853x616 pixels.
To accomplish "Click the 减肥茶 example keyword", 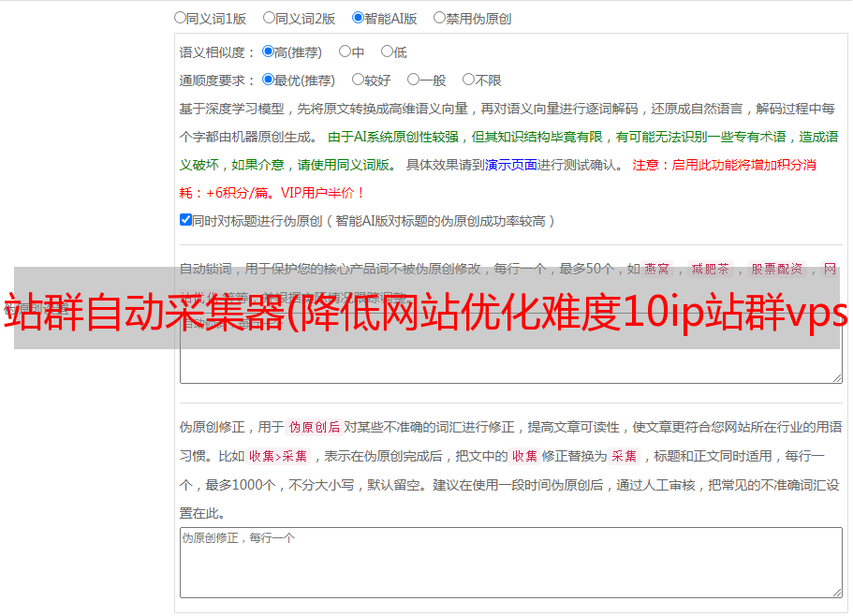I will pos(711,269).
